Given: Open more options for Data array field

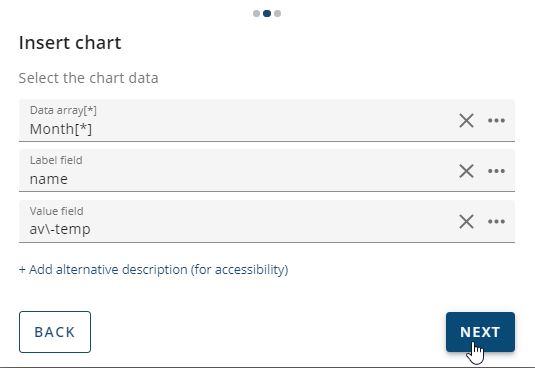Looking at the screenshot, I should tap(496, 121).
